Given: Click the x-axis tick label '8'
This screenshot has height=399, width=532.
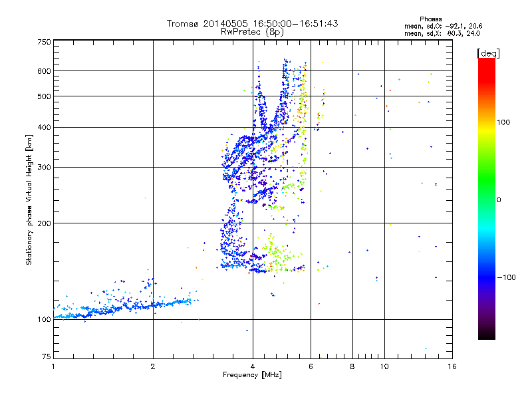Looking at the screenshot, I should tap(352, 366).
